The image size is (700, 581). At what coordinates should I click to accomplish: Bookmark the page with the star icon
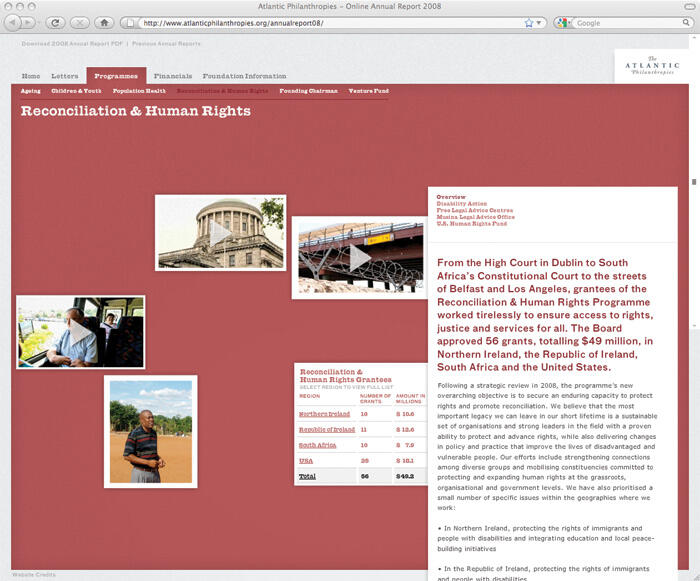(529, 23)
